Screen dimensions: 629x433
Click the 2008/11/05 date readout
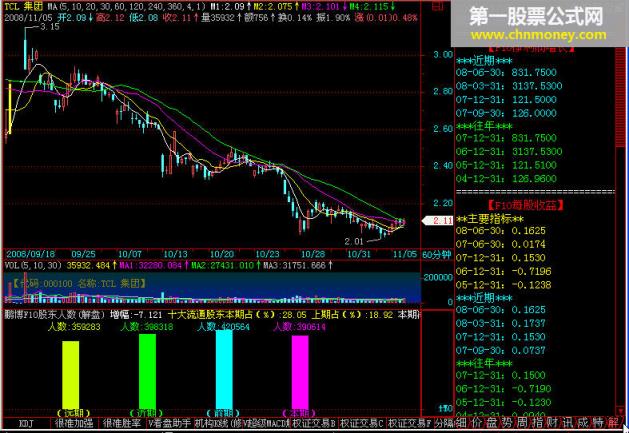click(x=28, y=18)
